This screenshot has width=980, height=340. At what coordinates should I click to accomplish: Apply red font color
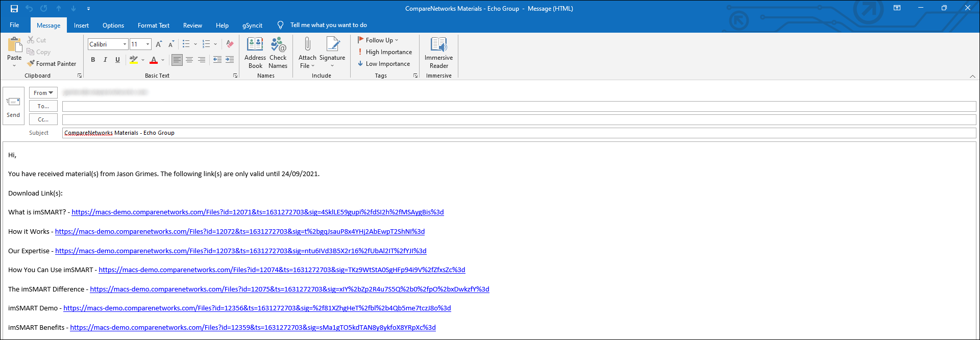(154, 60)
